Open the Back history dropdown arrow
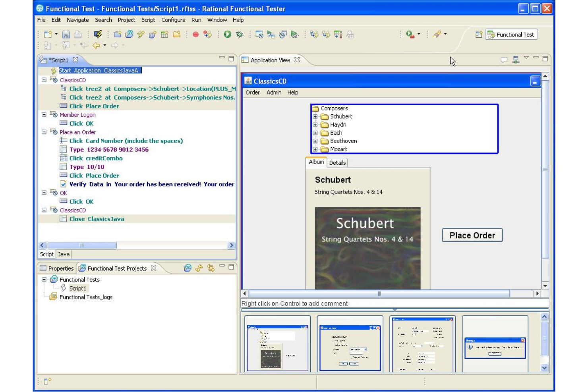This screenshot has height=392, width=588. (x=105, y=45)
